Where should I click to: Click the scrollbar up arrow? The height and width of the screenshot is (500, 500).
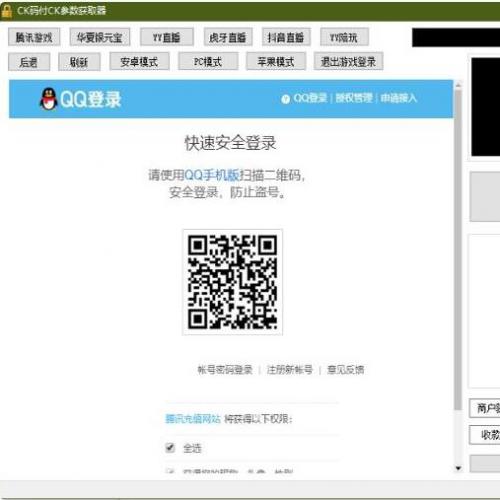pyautogui.click(x=458, y=85)
